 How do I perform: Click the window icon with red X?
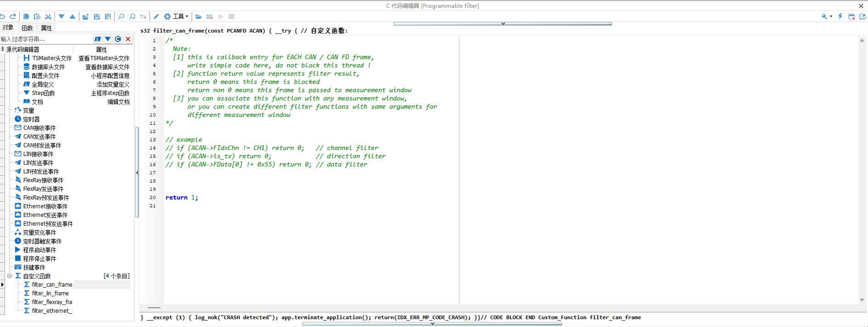click(851, 17)
